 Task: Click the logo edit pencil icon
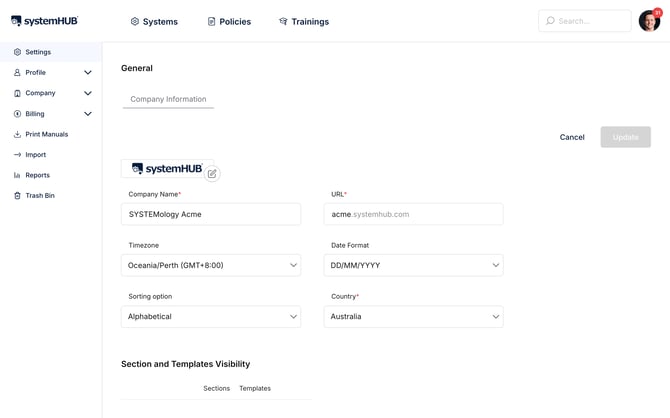coord(212,174)
